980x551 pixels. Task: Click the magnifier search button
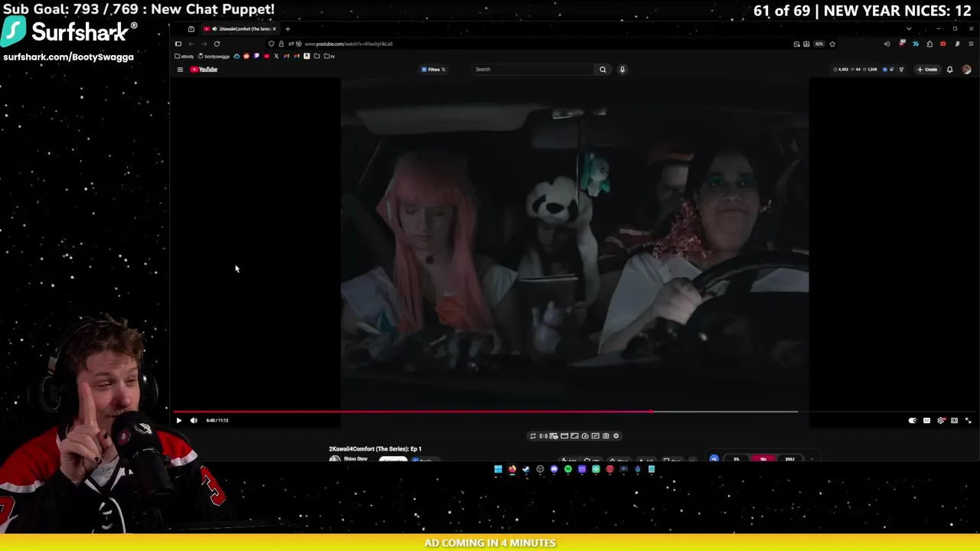[603, 70]
